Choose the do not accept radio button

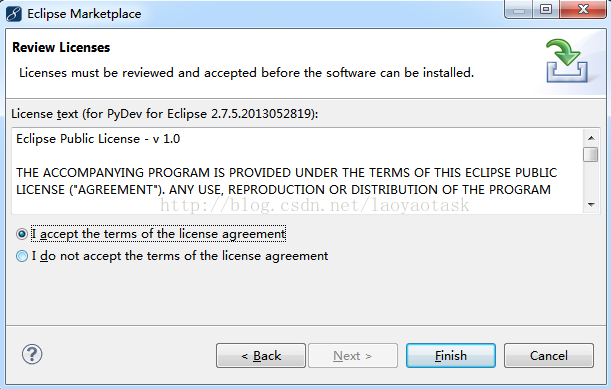tap(22, 256)
